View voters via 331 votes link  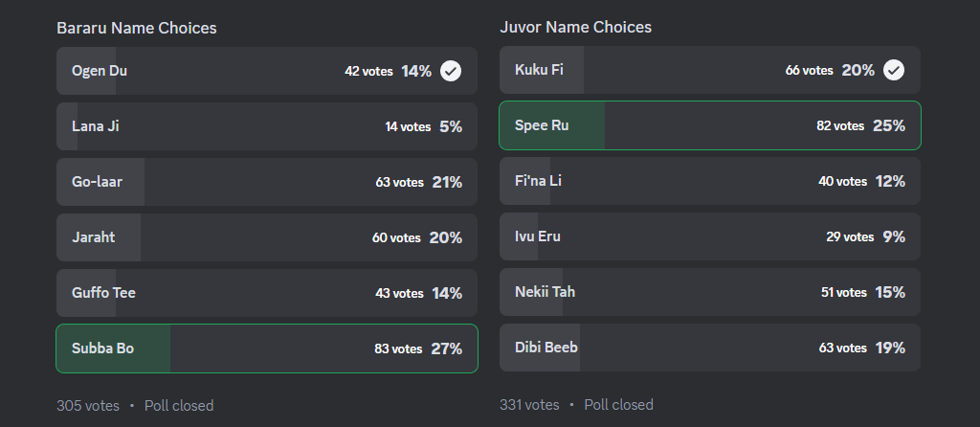pos(529,404)
